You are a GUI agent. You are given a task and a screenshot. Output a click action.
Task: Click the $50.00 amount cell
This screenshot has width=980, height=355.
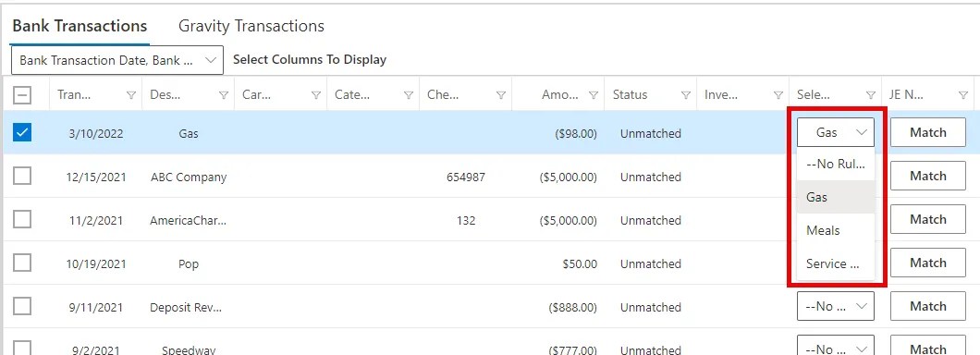(580, 264)
